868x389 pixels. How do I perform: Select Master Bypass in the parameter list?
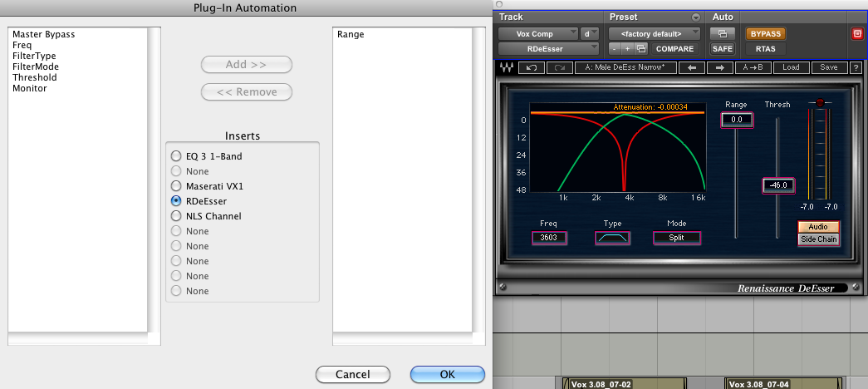[44, 34]
